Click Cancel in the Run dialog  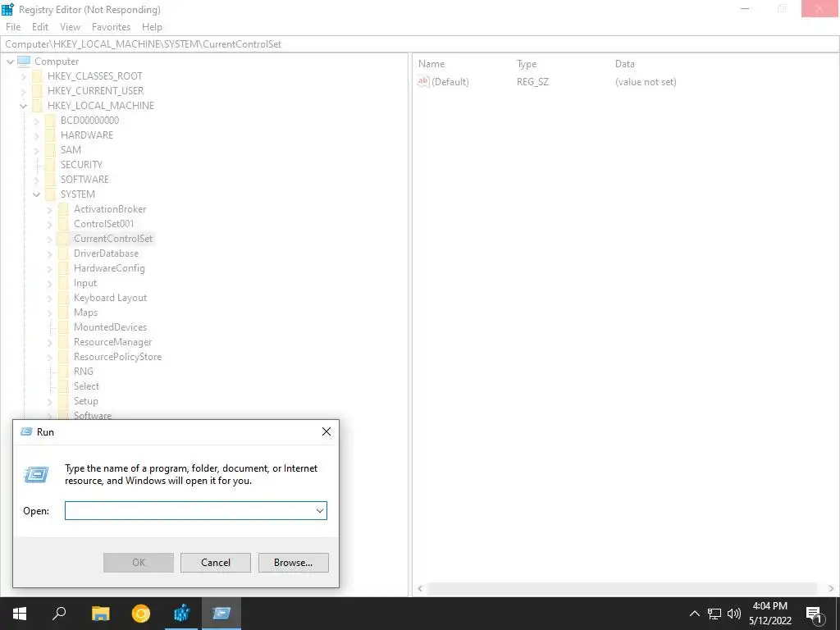216,563
